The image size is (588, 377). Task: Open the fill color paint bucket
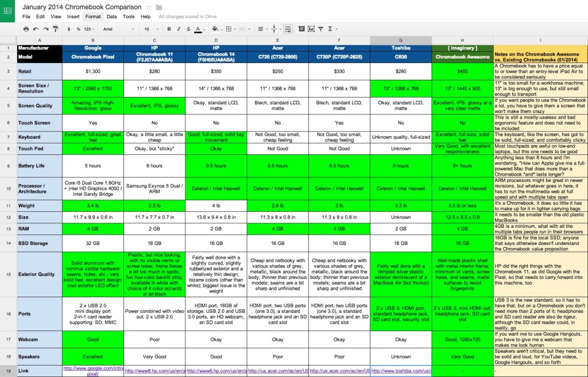215,29
